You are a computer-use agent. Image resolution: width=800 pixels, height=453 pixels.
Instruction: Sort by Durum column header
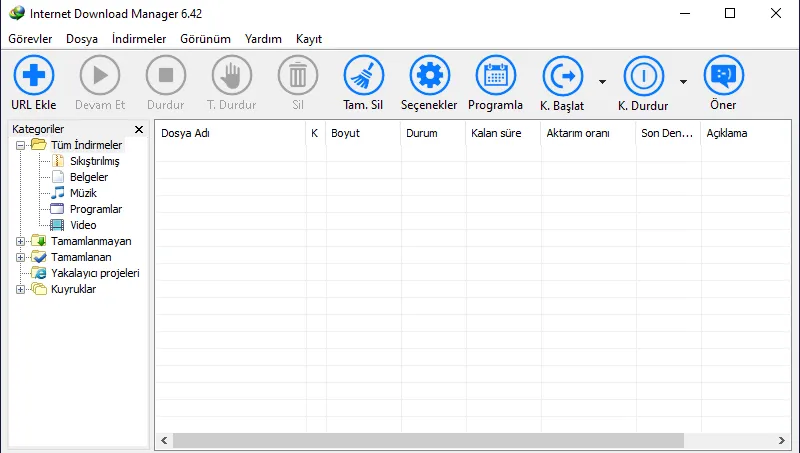[x=434, y=133]
